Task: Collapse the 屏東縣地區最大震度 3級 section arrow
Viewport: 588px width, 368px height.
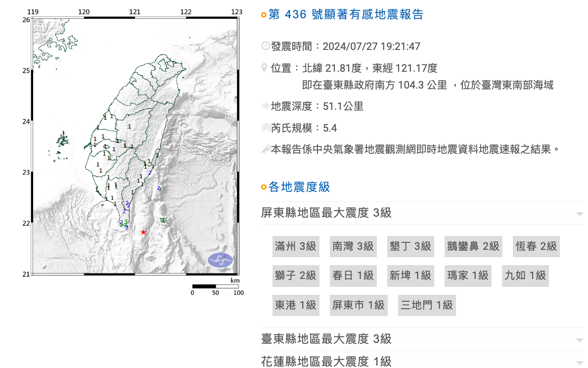Action: pyautogui.click(x=580, y=214)
